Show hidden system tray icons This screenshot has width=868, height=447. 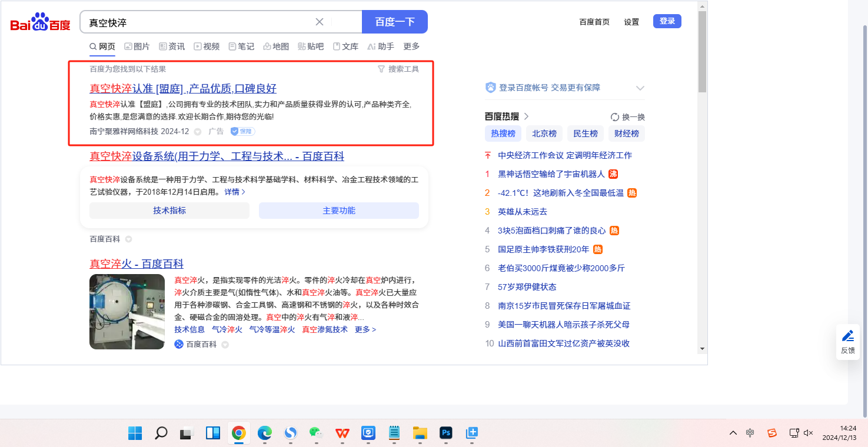pos(733,433)
